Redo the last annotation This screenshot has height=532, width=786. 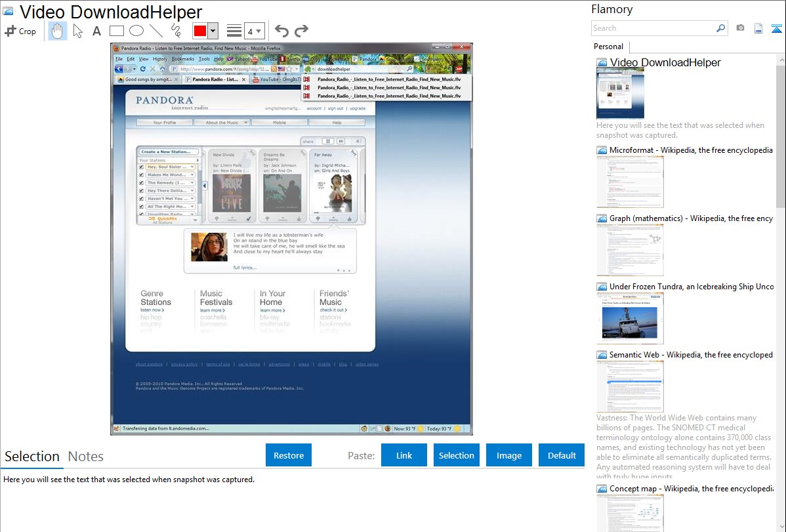tap(301, 31)
